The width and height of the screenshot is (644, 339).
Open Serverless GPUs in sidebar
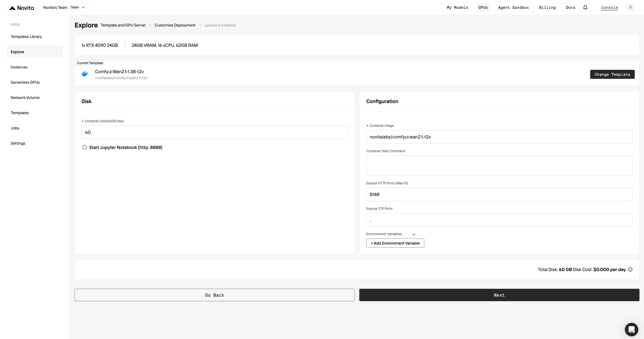35,82
